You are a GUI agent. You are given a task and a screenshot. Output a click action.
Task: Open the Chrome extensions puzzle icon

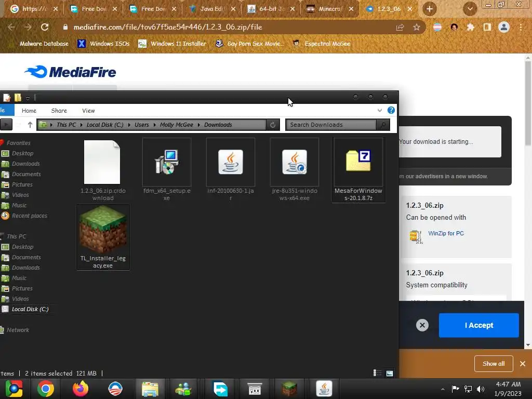click(471, 27)
